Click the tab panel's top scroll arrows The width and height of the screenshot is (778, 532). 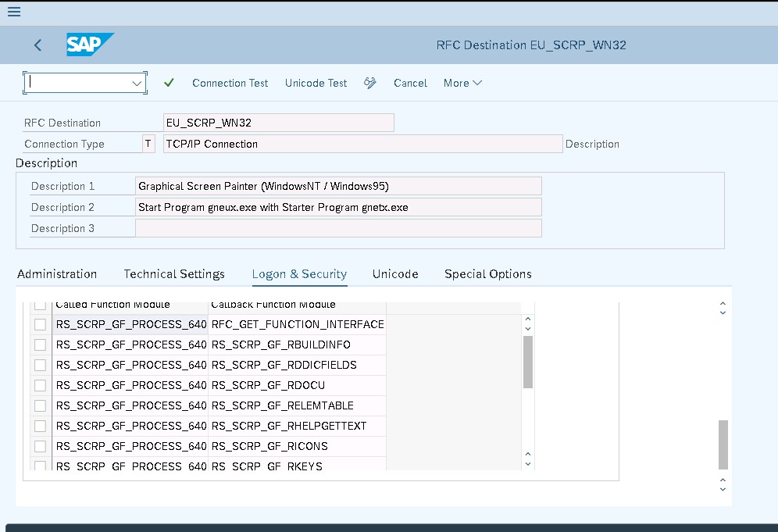pyautogui.click(x=723, y=308)
